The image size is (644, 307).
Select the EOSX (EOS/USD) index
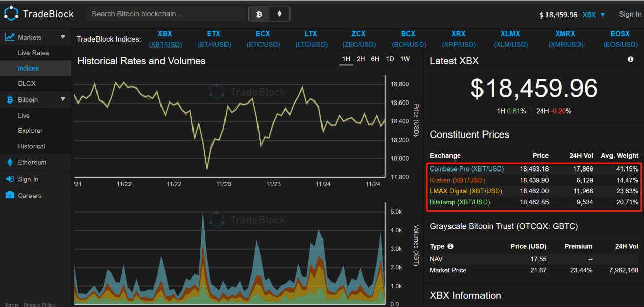click(x=620, y=39)
